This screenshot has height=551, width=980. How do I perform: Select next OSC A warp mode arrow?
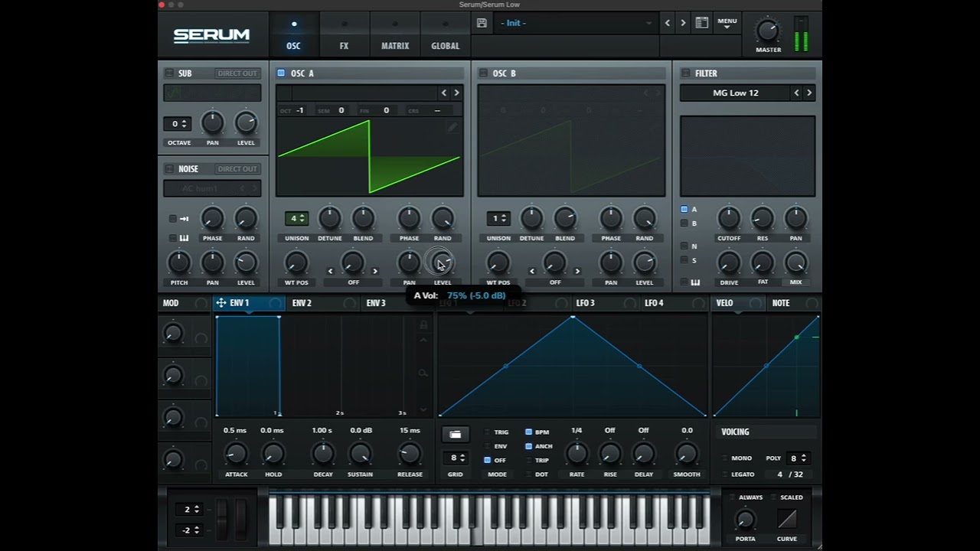coord(375,271)
